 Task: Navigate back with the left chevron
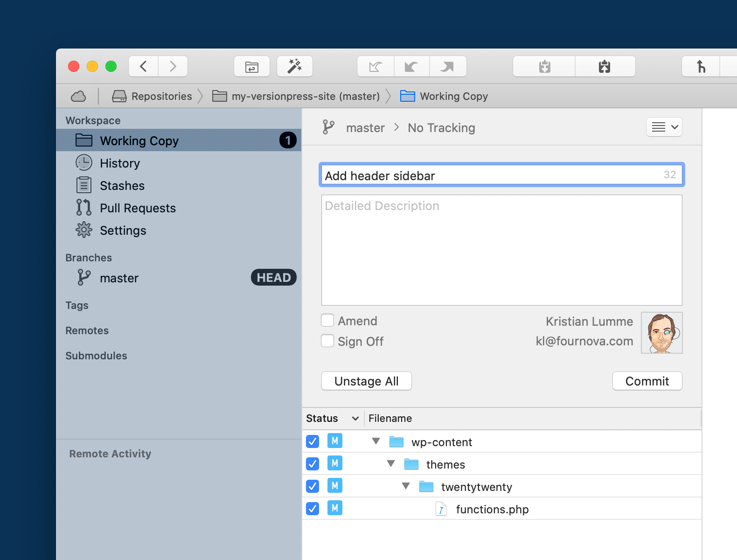[x=144, y=66]
